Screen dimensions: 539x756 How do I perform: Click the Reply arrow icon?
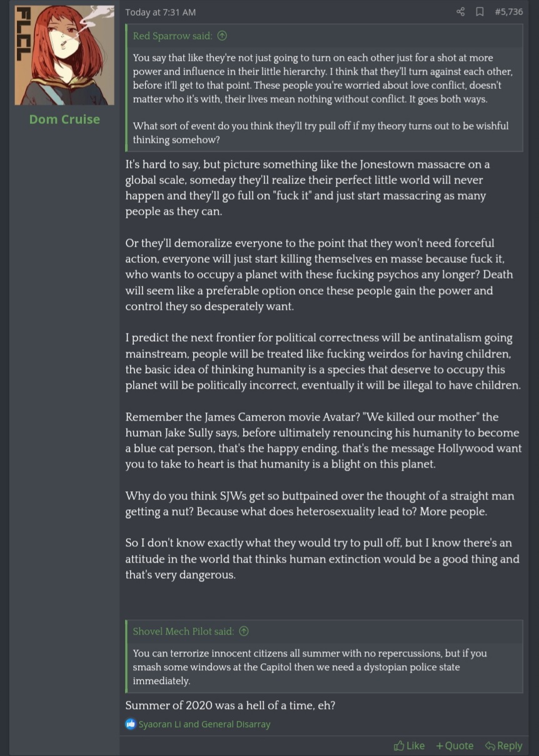pos(490,745)
